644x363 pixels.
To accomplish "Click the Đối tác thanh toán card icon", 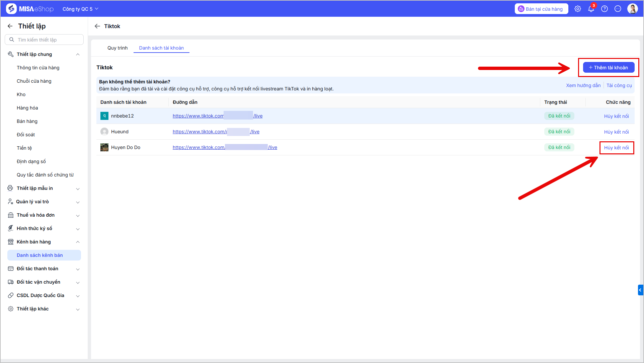I will pyautogui.click(x=11, y=269).
